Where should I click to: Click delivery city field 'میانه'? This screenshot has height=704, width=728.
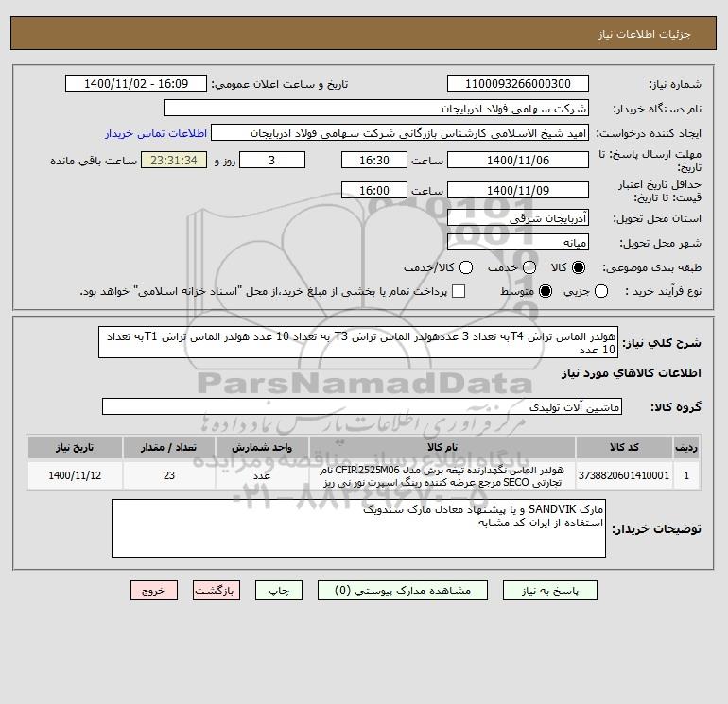pyautogui.click(x=518, y=242)
